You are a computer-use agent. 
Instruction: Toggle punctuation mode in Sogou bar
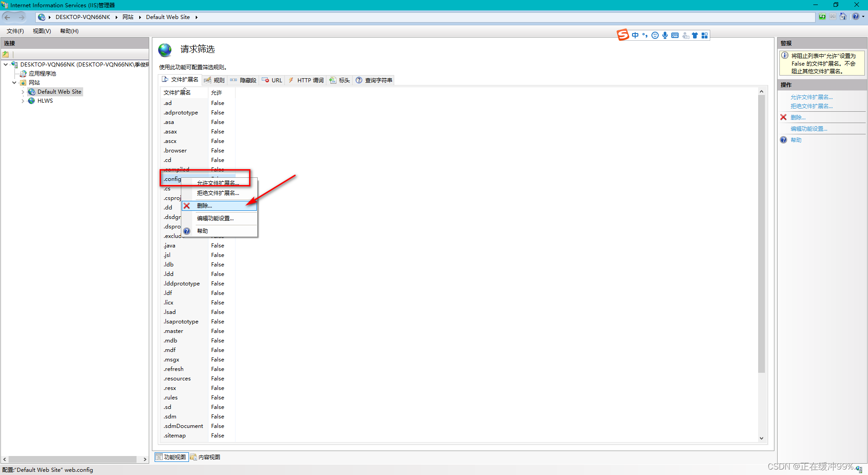pyautogui.click(x=645, y=35)
